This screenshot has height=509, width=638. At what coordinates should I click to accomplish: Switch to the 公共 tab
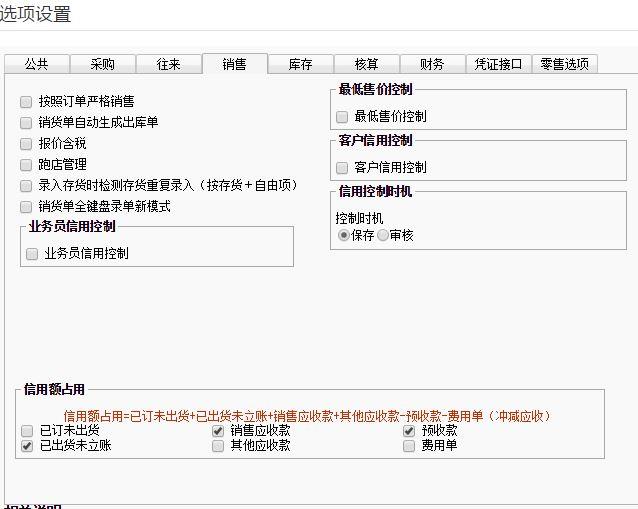37,64
